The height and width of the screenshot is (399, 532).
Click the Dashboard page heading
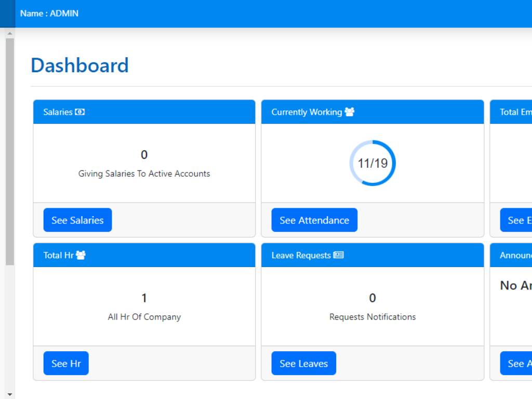(x=79, y=65)
